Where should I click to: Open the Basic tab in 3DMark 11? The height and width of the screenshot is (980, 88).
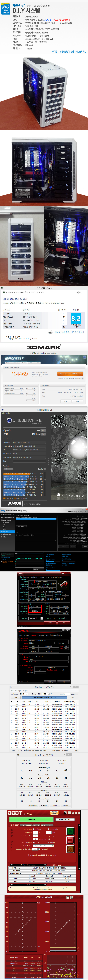click(8, 363)
